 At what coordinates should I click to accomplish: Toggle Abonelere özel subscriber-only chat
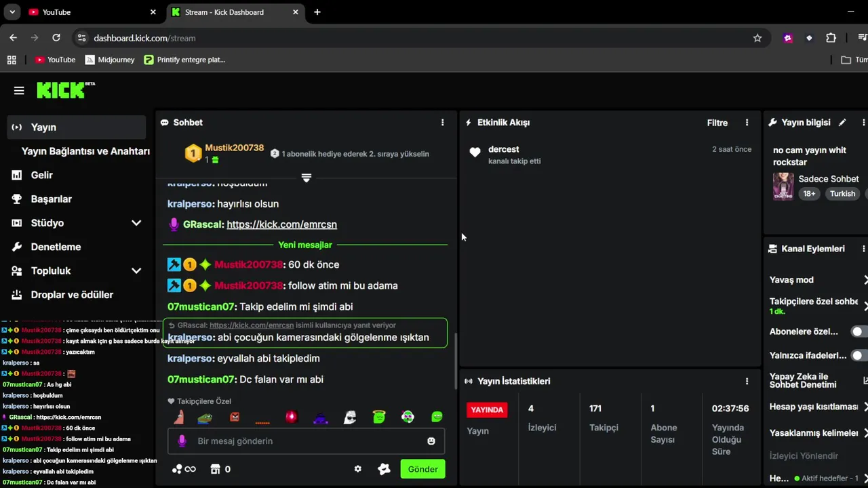(860, 331)
